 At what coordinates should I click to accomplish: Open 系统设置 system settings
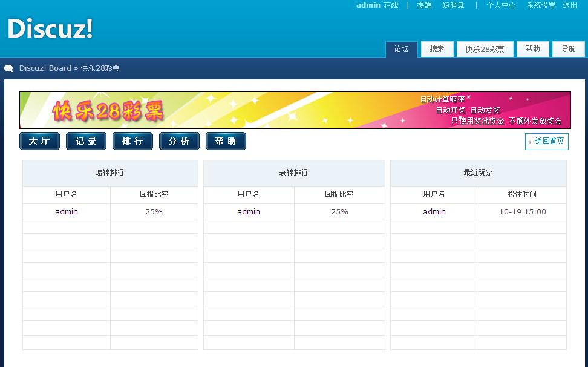point(541,5)
